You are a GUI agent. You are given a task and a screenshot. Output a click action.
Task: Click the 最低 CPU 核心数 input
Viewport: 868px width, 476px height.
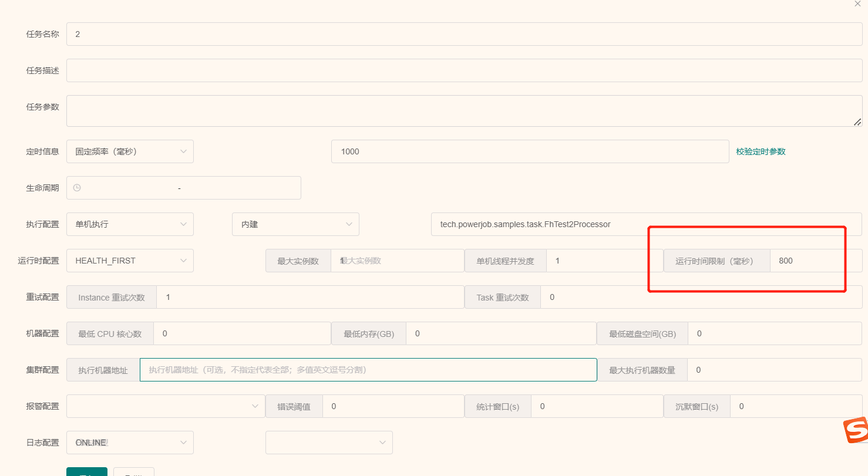(x=242, y=333)
